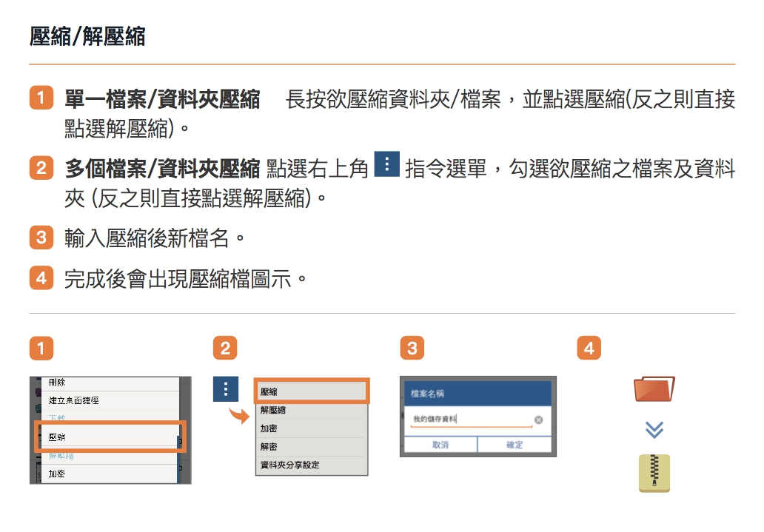
Task: Click the three-dot icon beside the second screenshot menu
Action: (225, 389)
